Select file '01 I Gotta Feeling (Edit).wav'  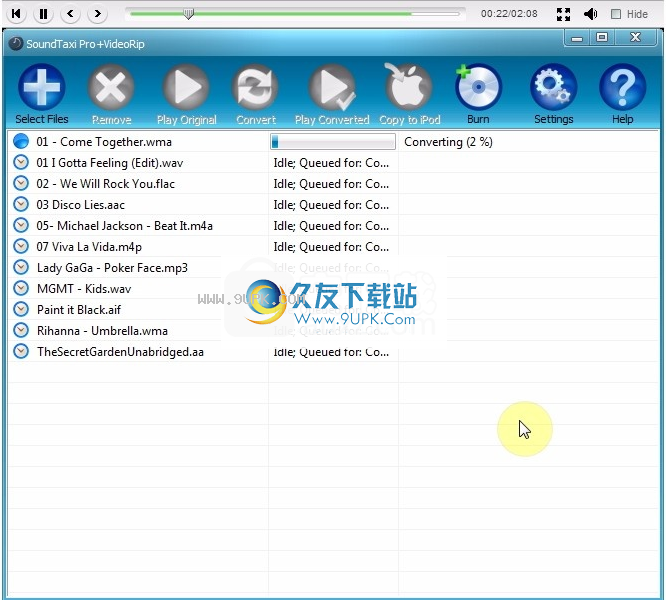tap(109, 163)
